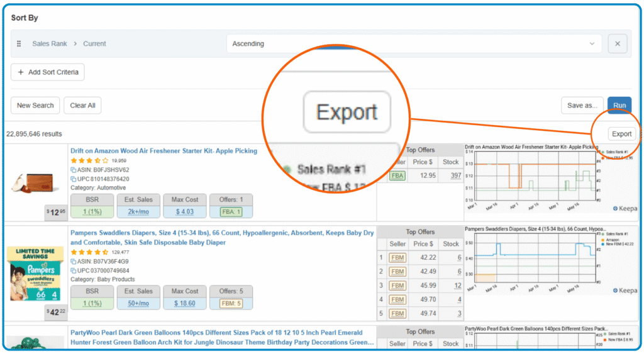Open the Pampers Swaddlers Diapers product link
The width and height of the screenshot is (644, 356).
pos(222,237)
